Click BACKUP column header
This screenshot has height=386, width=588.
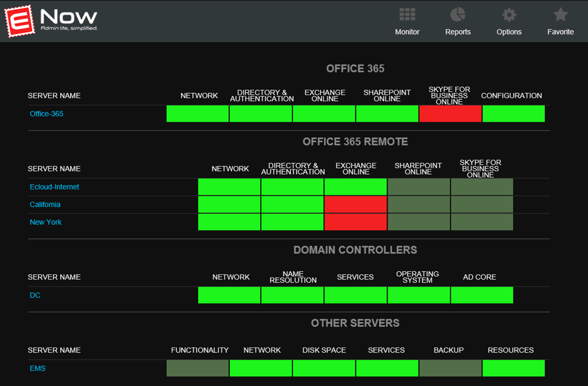click(x=448, y=350)
